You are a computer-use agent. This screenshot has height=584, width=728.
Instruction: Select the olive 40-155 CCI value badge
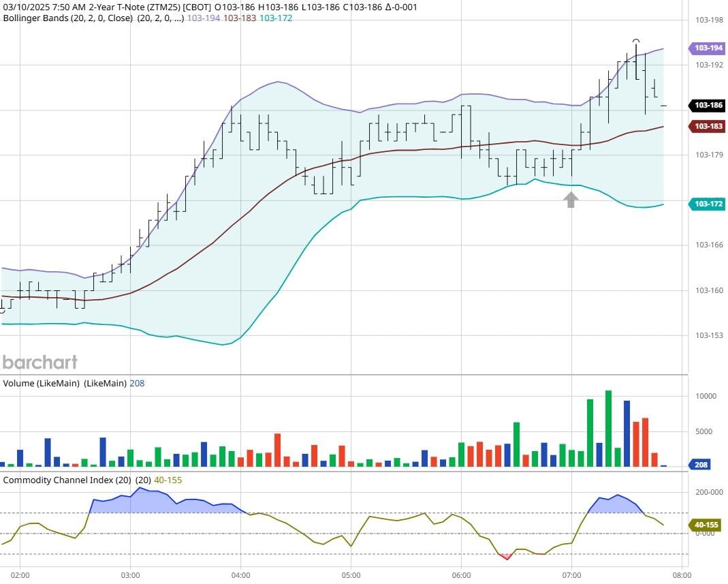click(707, 525)
